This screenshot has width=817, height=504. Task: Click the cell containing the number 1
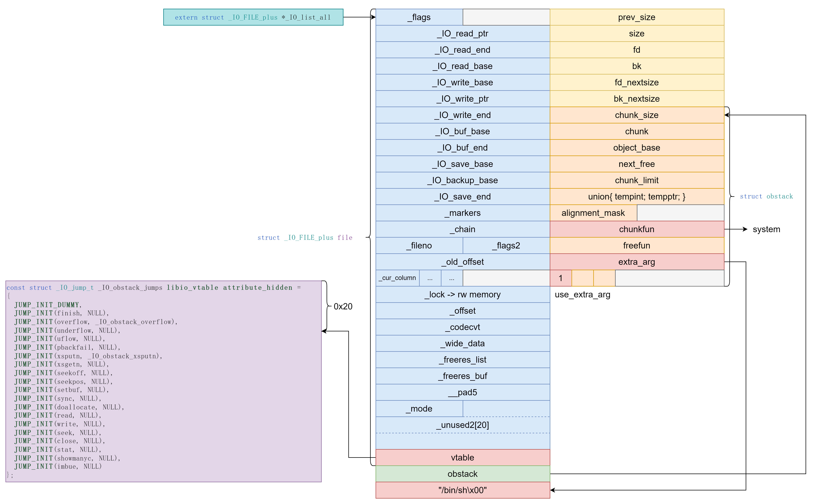561,278
